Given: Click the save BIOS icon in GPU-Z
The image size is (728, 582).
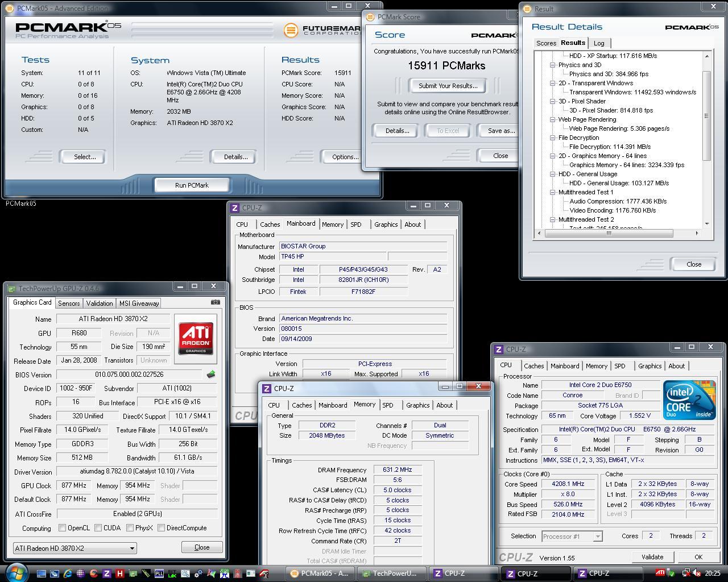Looking at the screenshot, I should pos(210,375).
